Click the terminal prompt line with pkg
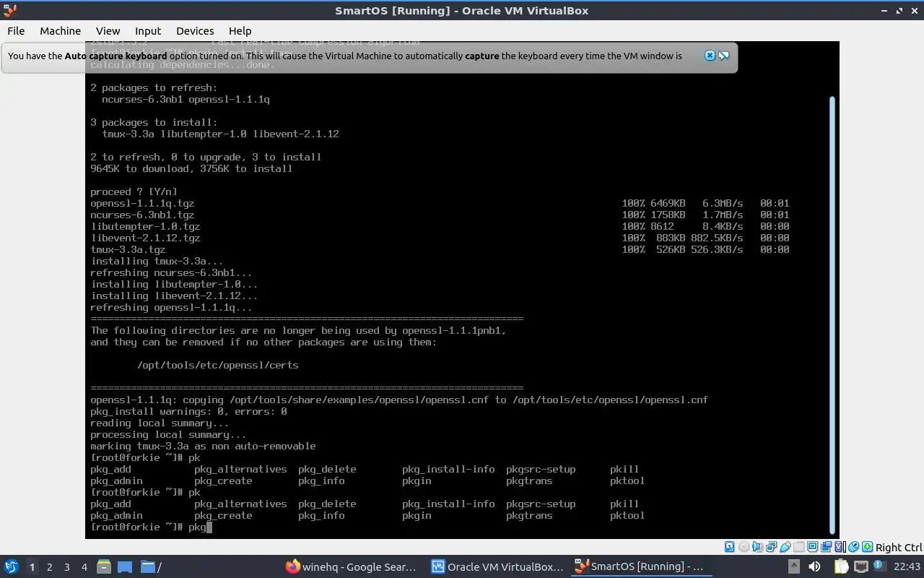Screen dimensions: 924x578 coord(152,527)
